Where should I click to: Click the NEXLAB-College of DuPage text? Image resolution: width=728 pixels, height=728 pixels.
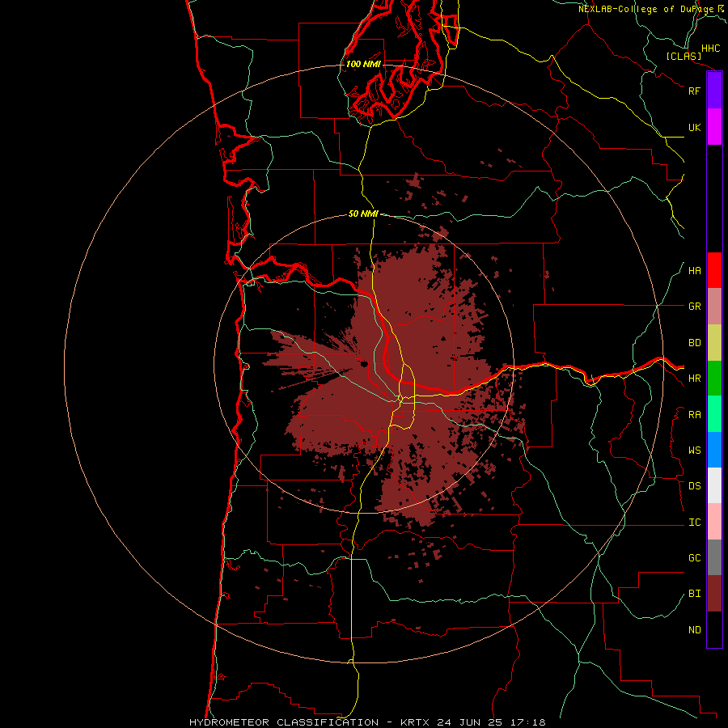(645, 9)
